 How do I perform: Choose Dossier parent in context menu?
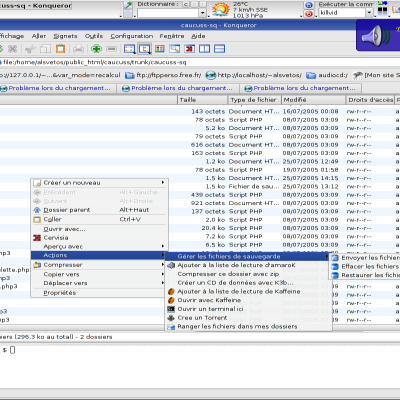click(x=99, y=210)
